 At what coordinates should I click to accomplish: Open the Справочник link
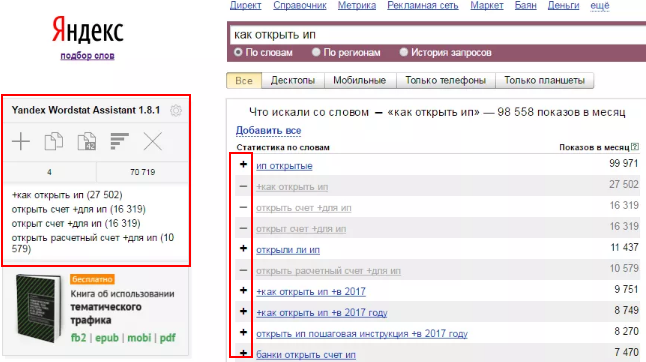[x=300, y=5]
